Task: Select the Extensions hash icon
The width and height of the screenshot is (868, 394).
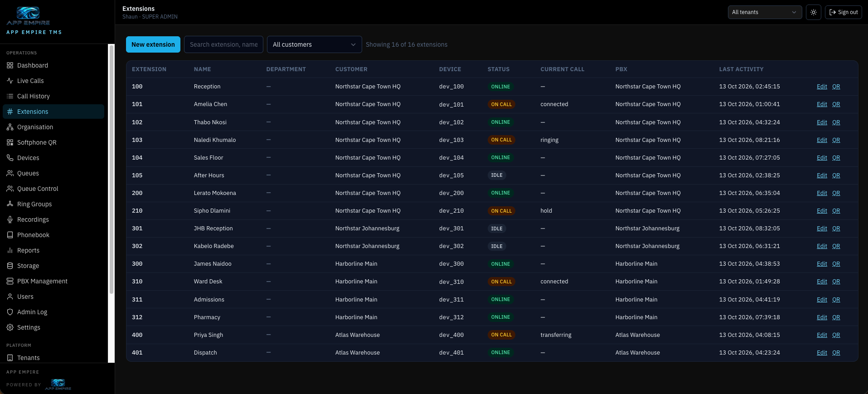Action: coord(10,112)
